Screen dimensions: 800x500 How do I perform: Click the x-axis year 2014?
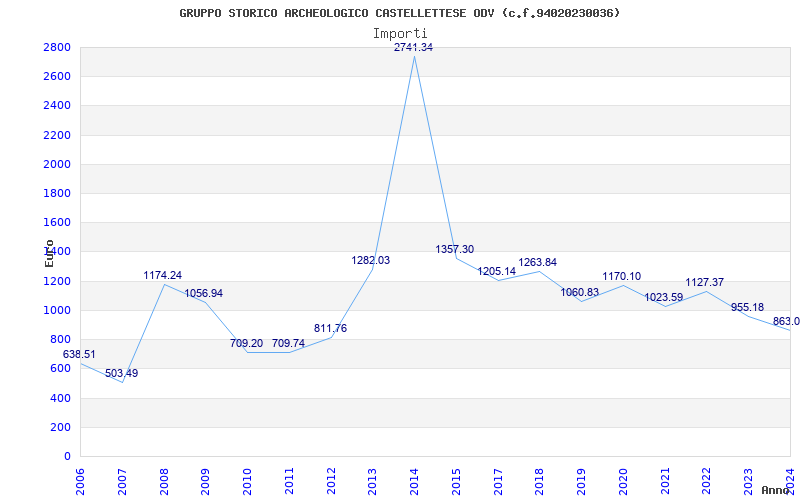pos(415,481)
